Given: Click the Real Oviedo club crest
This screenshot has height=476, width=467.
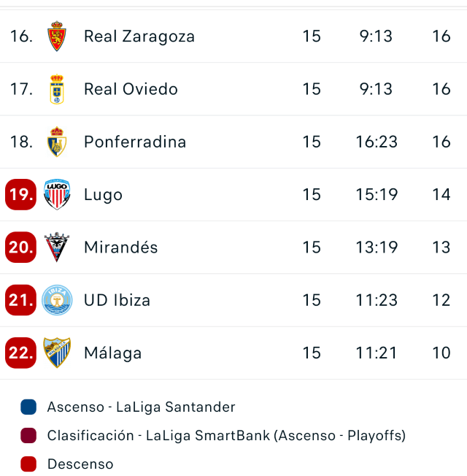Looking at the screenshot, I should (56, 89).
